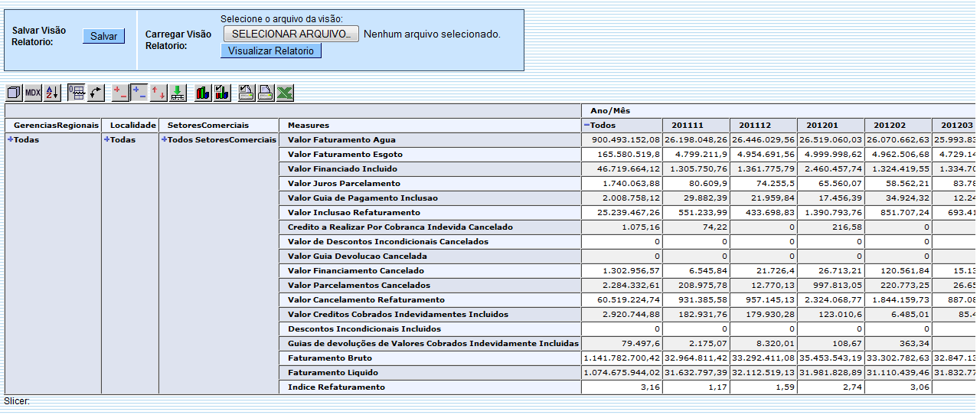Export table to Excel
This screenshot has width=980, height=415.
285,93
